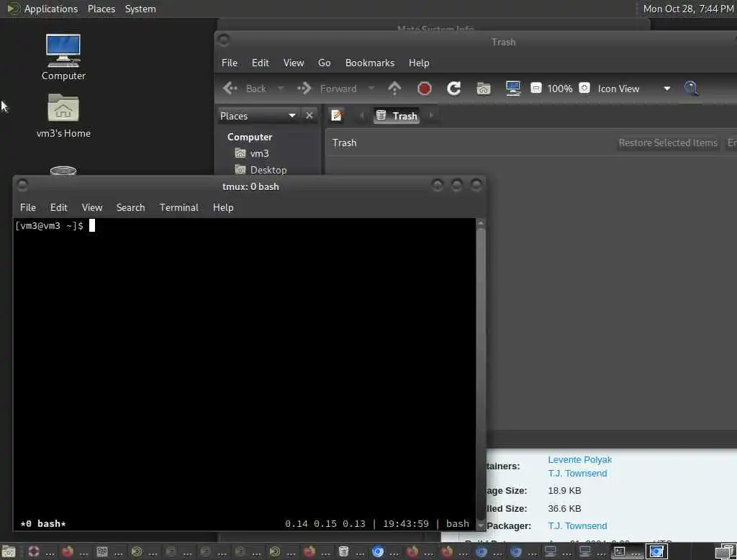This screenshot has width=737, height=560.
Task: Open Computer desktop icon
Action: point(63,58)
